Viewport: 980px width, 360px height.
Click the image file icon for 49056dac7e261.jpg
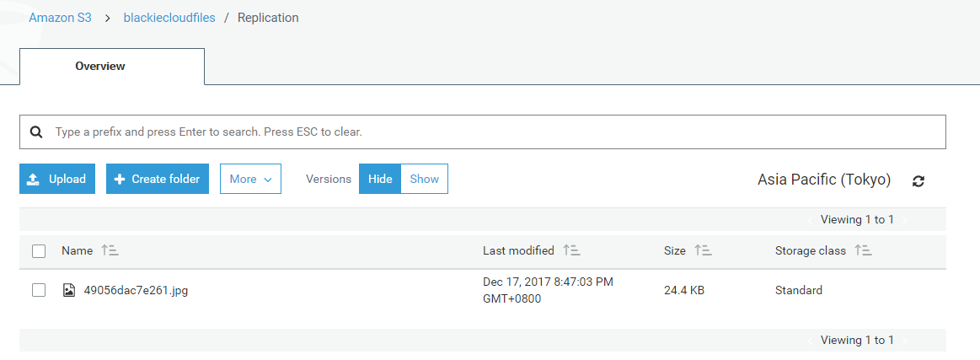tap(69, 291)
